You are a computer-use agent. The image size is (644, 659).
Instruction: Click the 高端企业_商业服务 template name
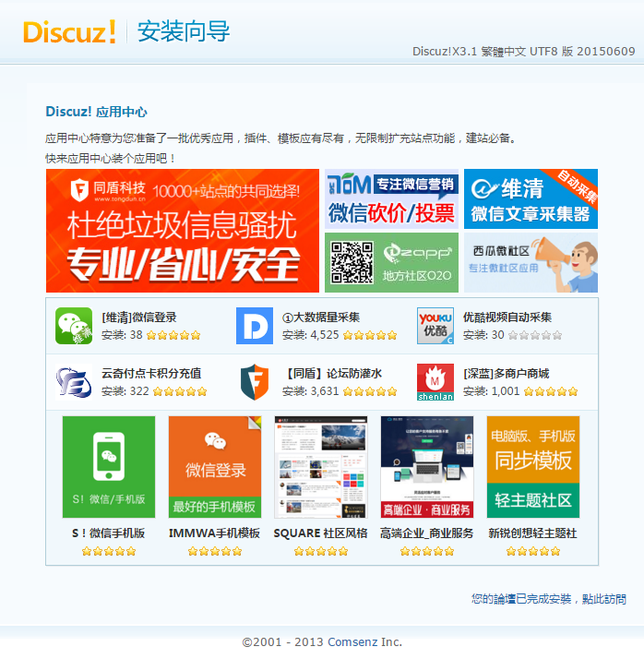pyautogui.click(x=427, y=533)
